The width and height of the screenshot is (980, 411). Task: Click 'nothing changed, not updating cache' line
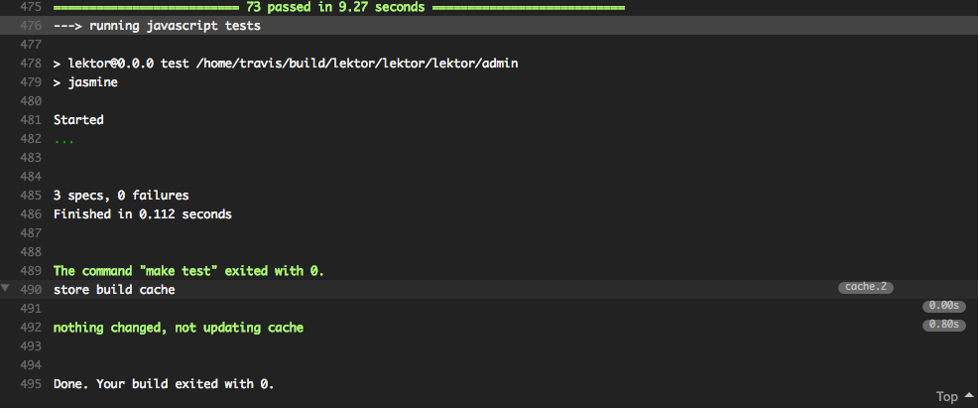click(179, 328)
